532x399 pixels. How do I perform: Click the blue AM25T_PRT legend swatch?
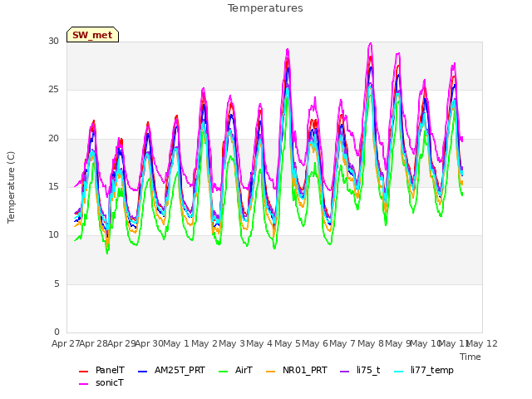(x=143, y=372)
